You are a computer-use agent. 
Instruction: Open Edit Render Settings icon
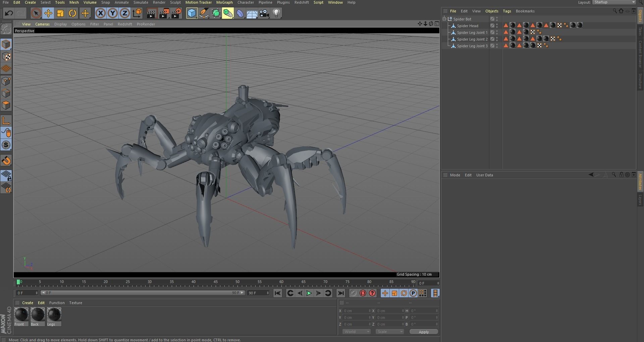pos(176,13)
